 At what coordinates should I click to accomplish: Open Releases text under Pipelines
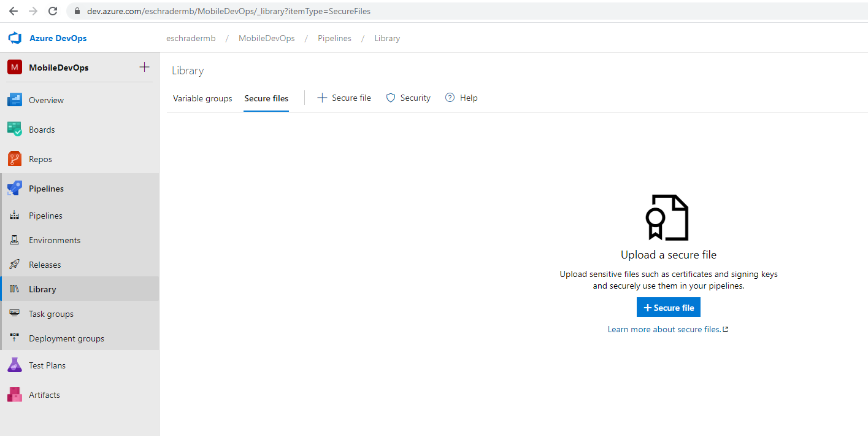[x=45, y=265]
